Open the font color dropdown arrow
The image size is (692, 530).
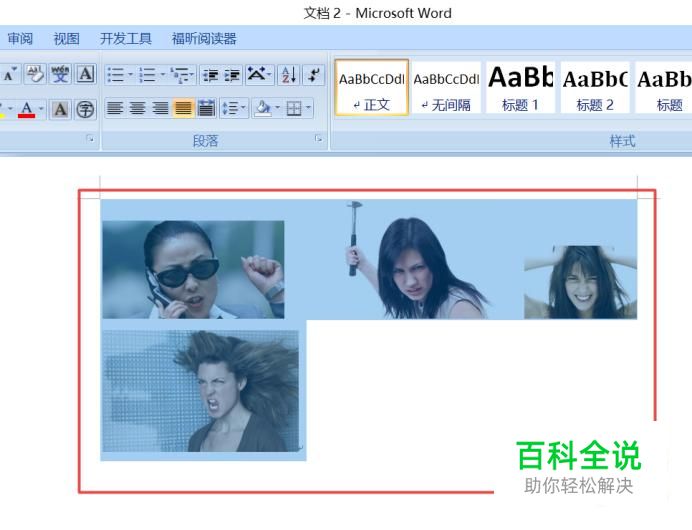pyautogui.click(x=41, y=109)
